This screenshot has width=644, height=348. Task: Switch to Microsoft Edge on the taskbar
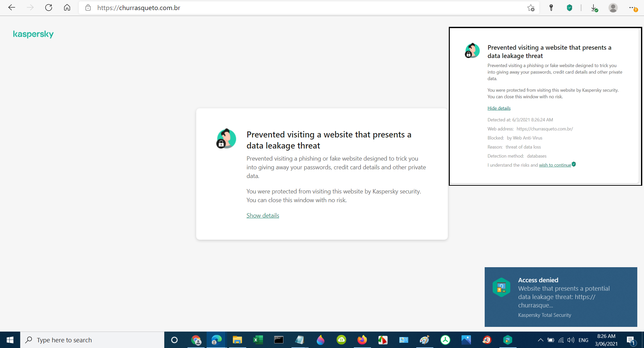216,340
